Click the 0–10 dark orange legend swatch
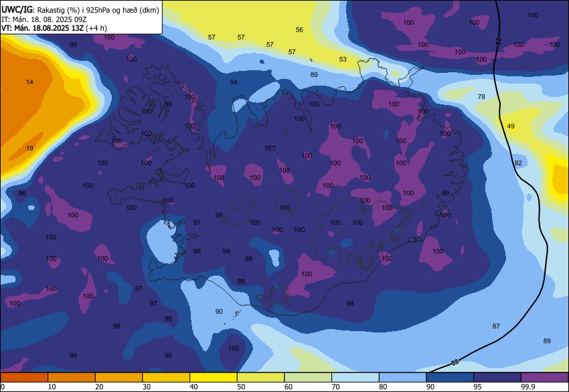Image resolution: width=569 pixels, height=392 pixels. click(x=24, y=377)
